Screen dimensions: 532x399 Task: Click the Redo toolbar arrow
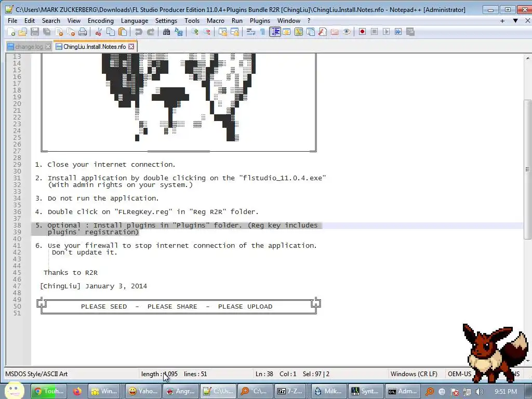pyautogui.click(x=150, y=32)
